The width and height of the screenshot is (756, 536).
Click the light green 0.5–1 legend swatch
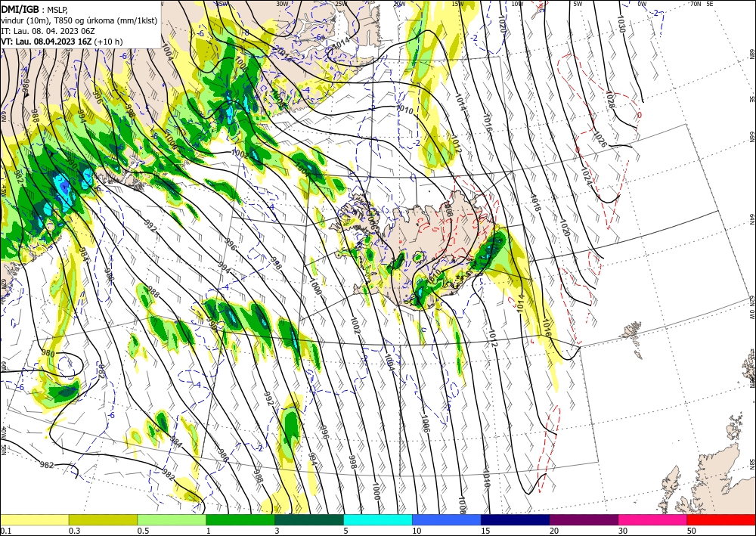click(x=172, y=519)
